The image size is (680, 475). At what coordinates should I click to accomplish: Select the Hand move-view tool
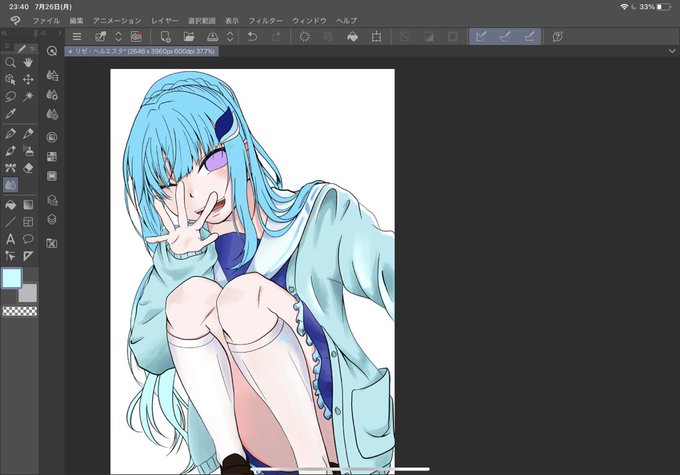[x=28, y=62]
